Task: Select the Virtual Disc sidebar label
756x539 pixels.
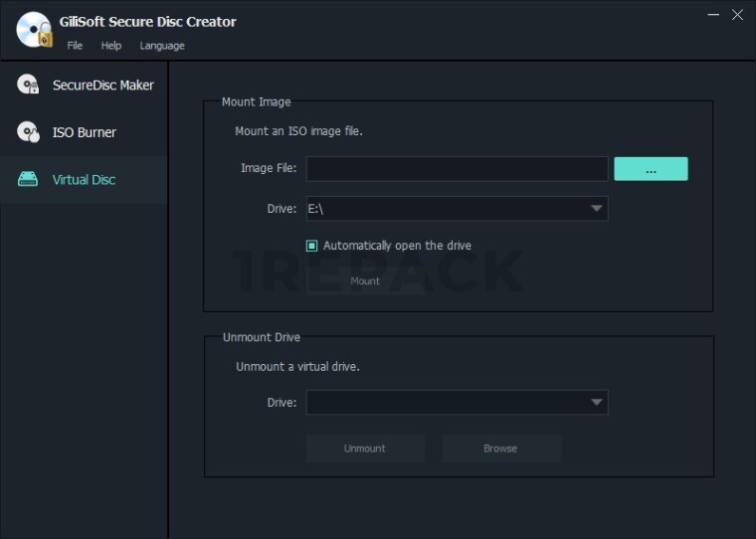Action: tap(85, 180)
